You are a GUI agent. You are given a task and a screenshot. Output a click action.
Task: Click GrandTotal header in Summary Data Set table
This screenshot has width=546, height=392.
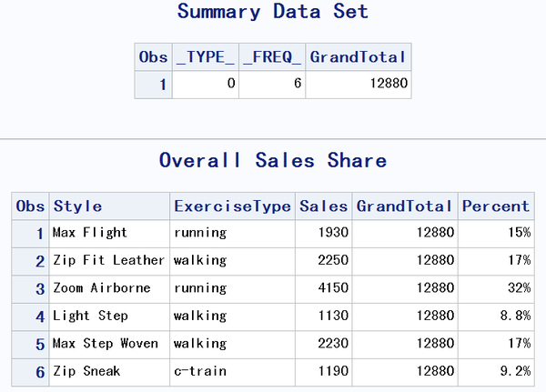click(357, 56)
